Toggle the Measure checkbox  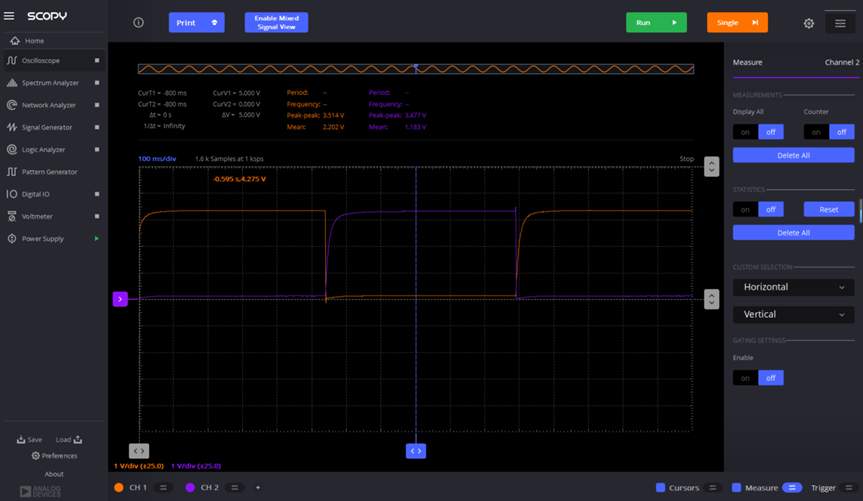(736, 487)
